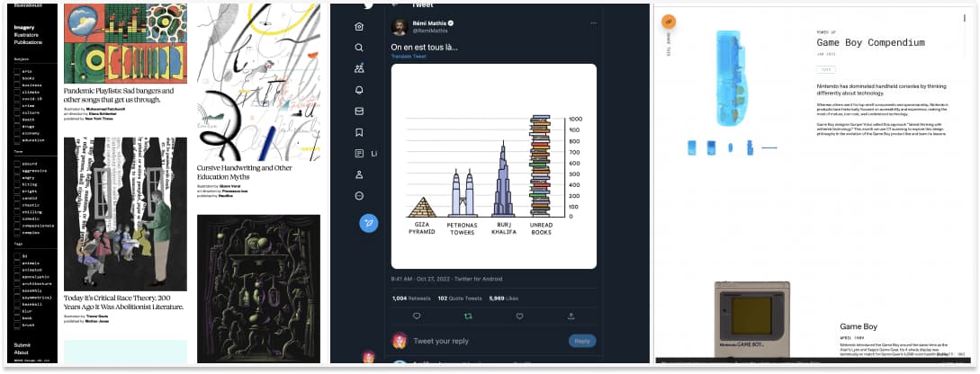Click the orange link icon on Game Boy page
Screen dimensions: 980x374
click(x=668, y=22)
